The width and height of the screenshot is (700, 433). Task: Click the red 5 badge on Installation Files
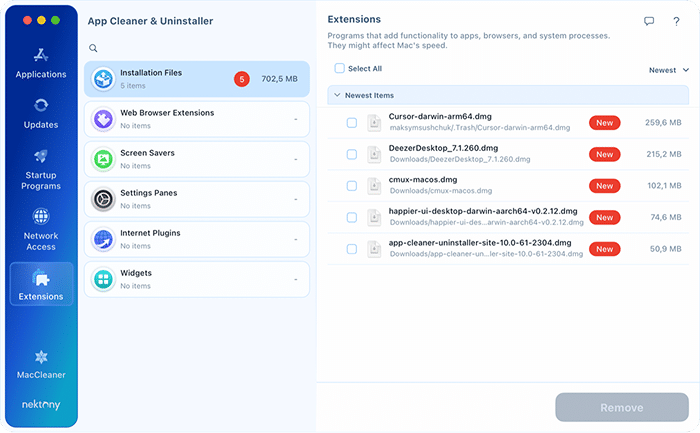242,79
